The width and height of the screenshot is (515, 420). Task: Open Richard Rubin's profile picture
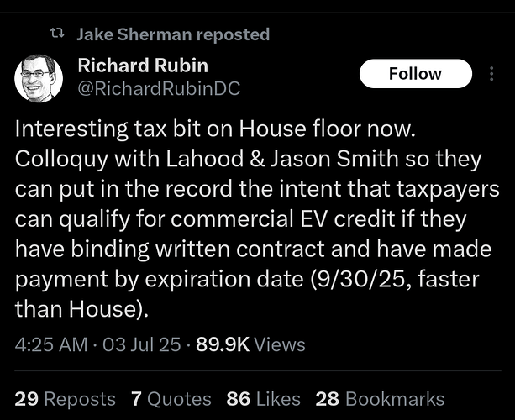[x=37, y=78]
